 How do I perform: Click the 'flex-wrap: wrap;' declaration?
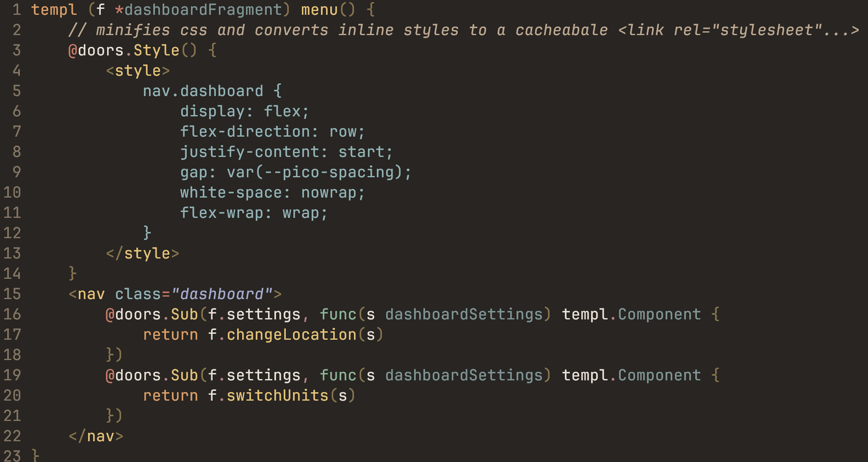pyautogui.click(x=254, y=213)
